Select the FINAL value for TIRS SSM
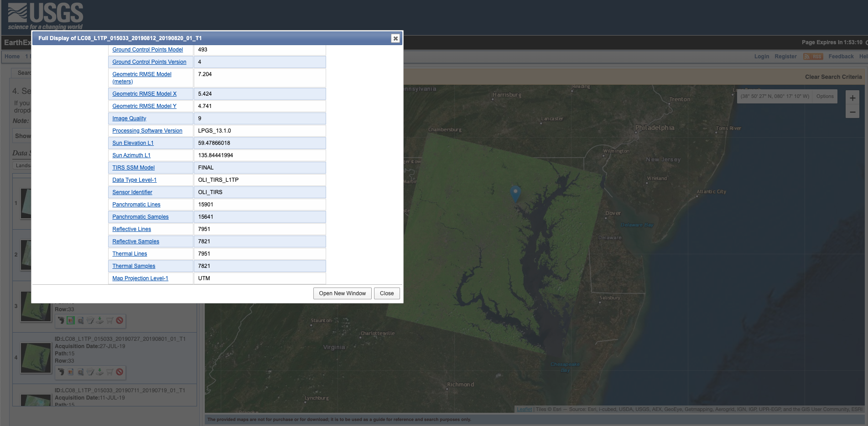Viewport: 868px width, 426px height. [x=206, y=168]
